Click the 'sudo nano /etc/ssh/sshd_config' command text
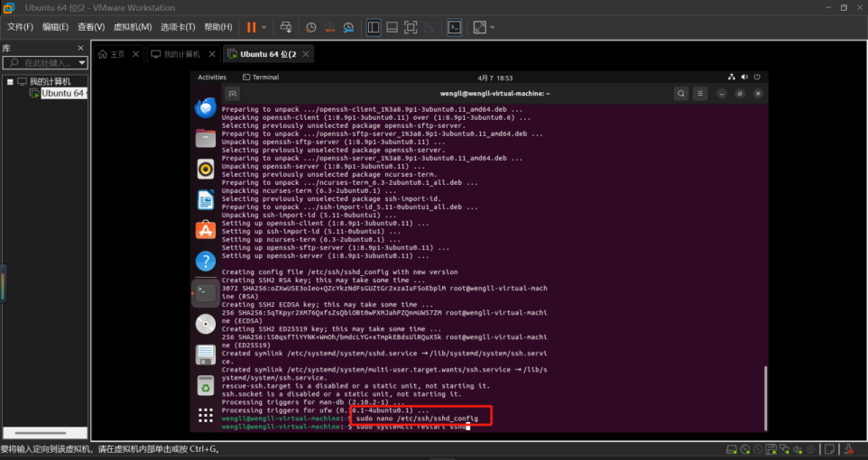 coord(417,419)
